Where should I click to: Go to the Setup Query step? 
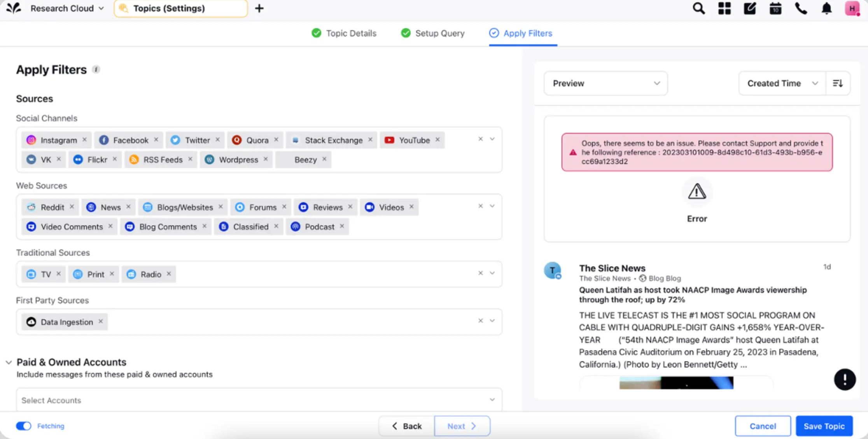[x=433, y=33]
